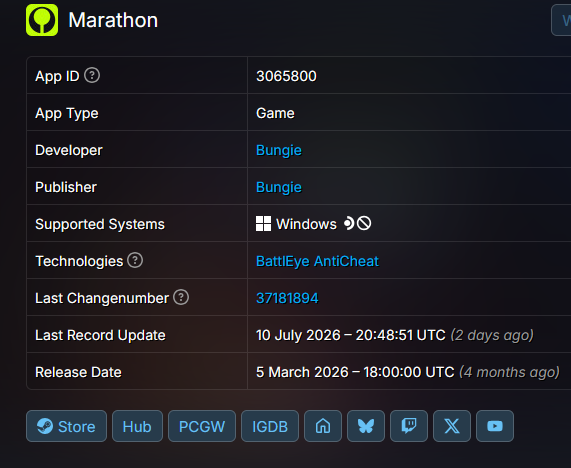This screenshot has width=571, height=468.
Task: Open the Bluesky butterfly link
Action: point(366,426)
